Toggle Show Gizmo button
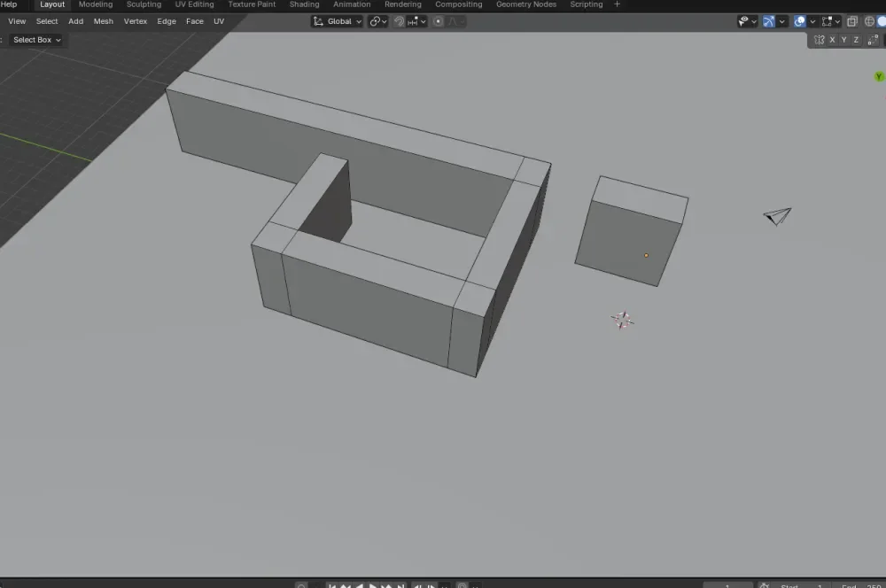 [769, 21]
